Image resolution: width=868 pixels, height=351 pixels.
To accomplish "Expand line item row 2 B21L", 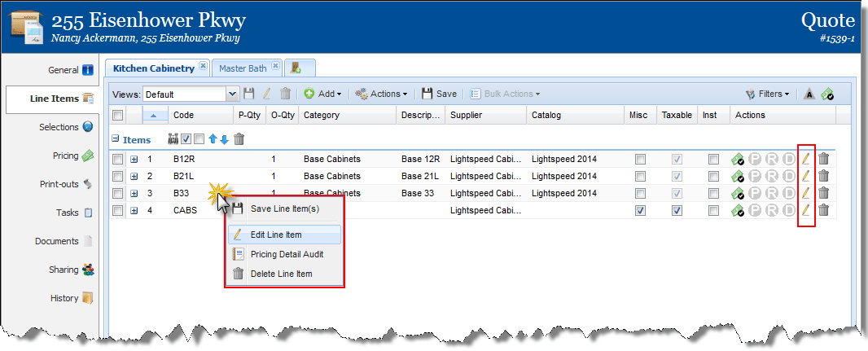I will click(x=134, y=177).
